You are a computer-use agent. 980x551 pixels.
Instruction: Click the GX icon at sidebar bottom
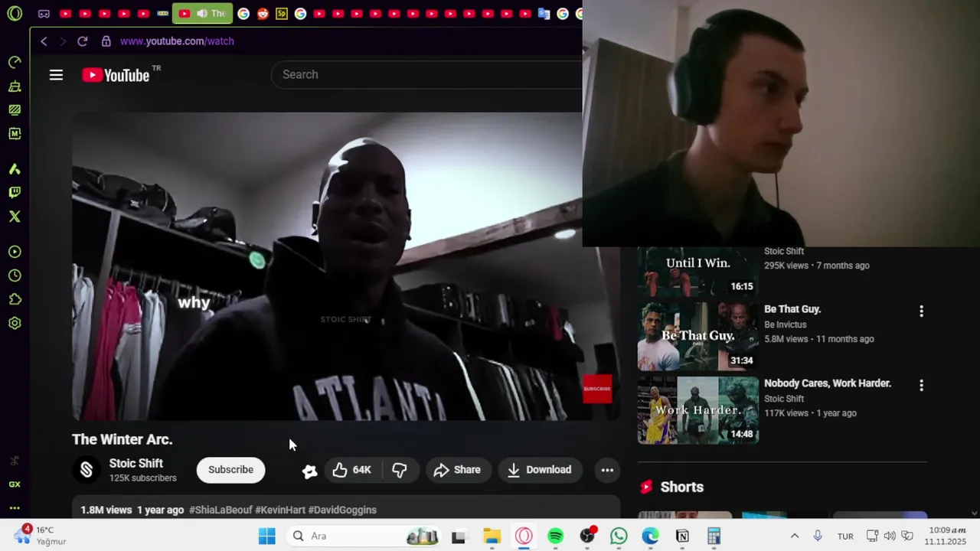point(15,484)
